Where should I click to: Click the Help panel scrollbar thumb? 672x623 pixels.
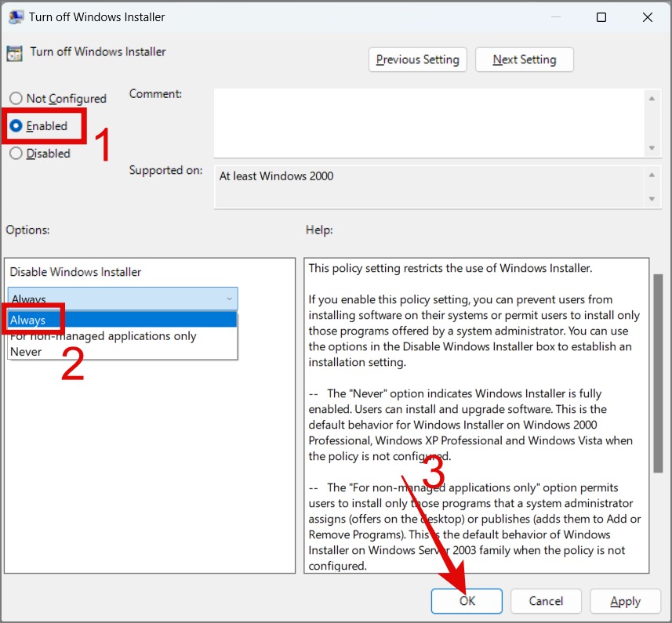pos(658,373)
